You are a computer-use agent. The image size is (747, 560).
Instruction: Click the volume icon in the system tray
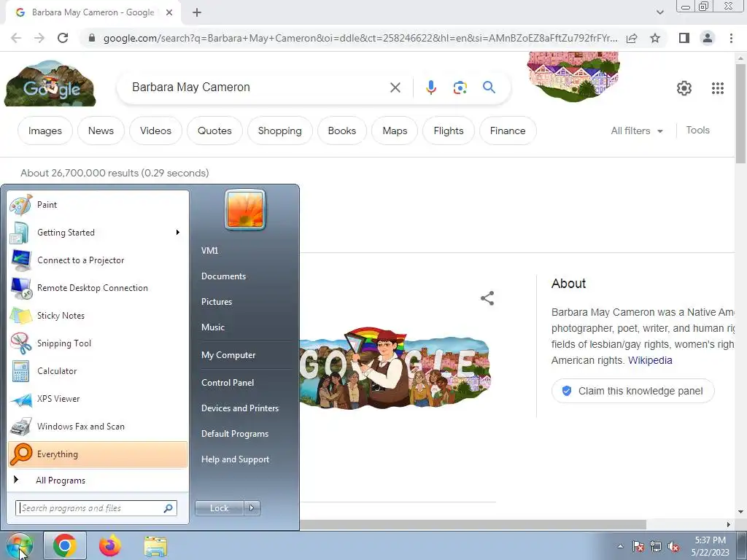pos(673,547)
